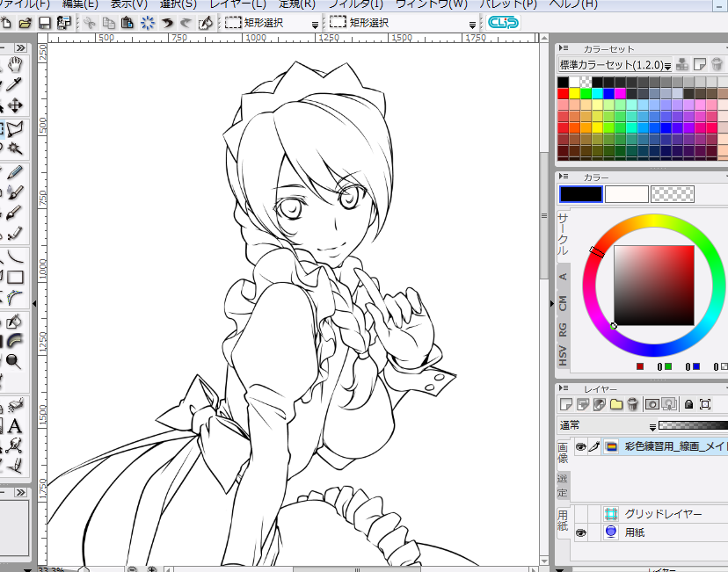This screenshot has width=728, height=572.
Task: Select the Zoom magnifier tool
Action: (14, 361)
